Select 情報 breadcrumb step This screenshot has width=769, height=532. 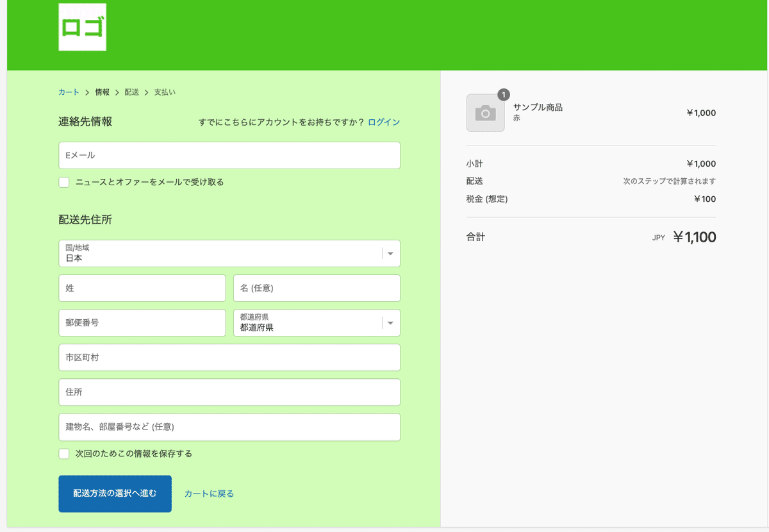(x=103, y=92)
